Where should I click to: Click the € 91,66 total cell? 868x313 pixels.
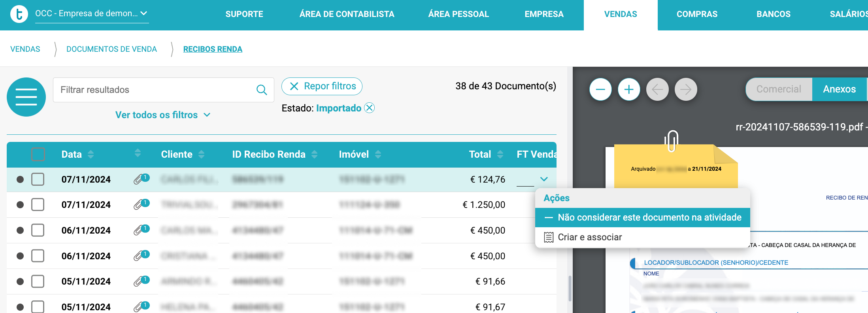(490, 281)
